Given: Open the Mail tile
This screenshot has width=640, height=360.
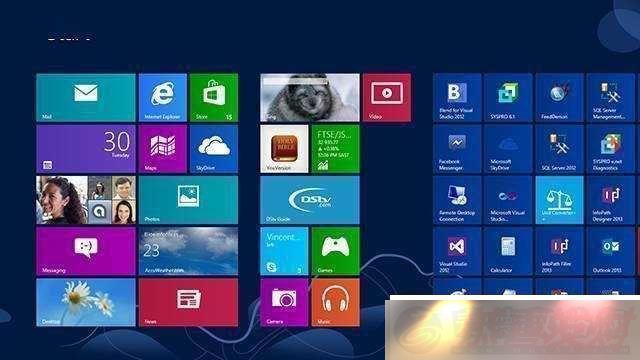Looking at the screenshot, I should (86, 98).
